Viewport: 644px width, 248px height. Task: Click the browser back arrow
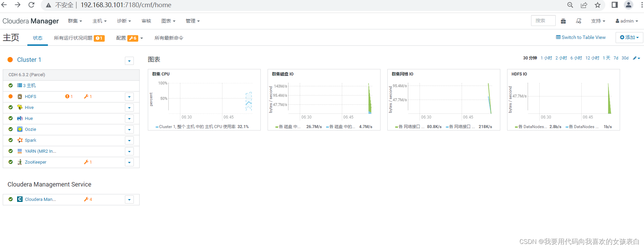point(4,5)
